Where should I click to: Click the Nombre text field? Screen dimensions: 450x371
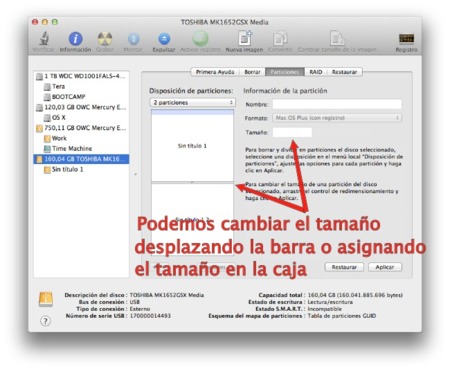coord(337,104)
